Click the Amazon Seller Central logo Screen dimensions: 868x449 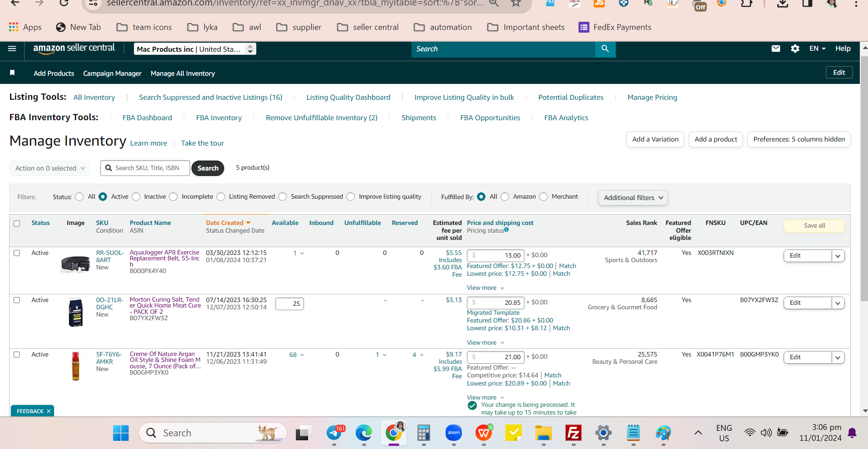(x=74, y=49)
